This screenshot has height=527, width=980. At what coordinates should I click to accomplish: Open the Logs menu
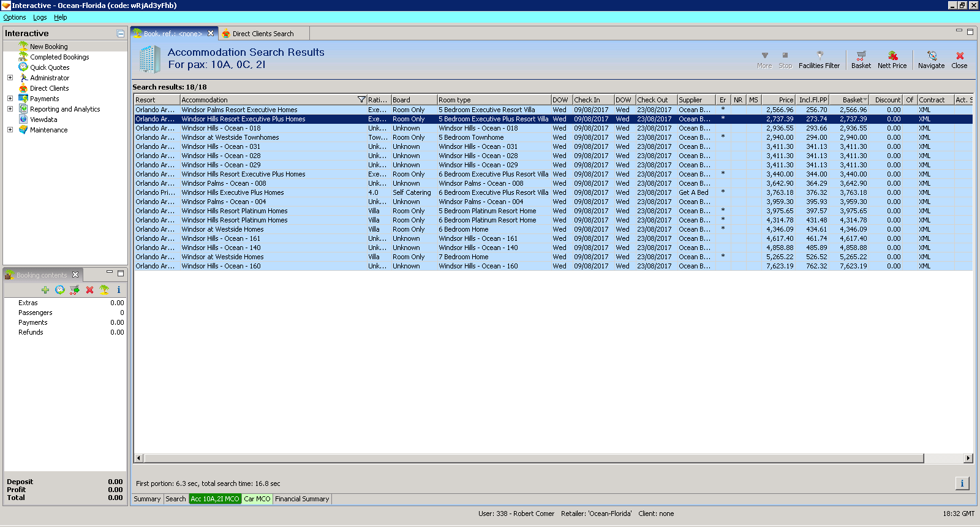(x=40, y=17)
